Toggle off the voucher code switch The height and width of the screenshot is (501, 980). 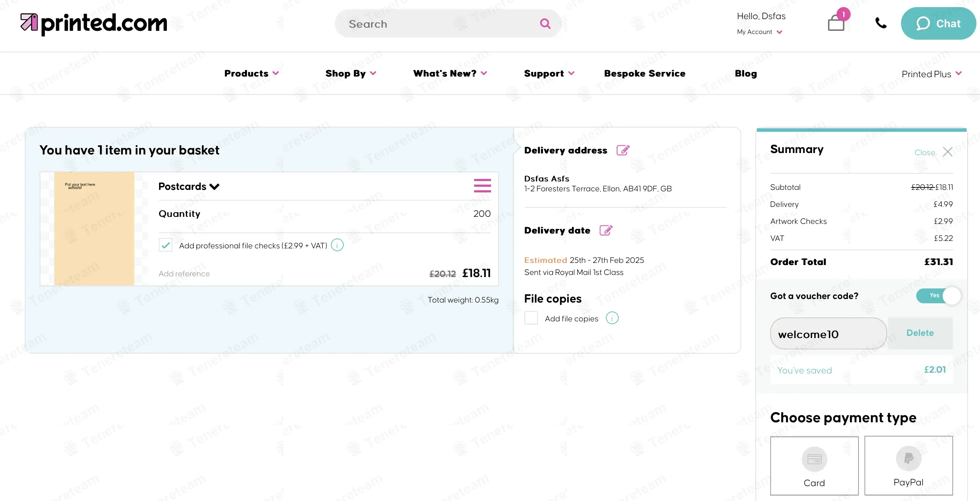(938, 295)
